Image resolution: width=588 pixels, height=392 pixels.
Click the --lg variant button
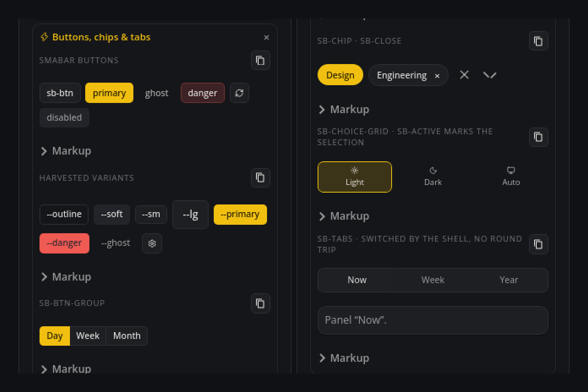click(x=190, y=214)
